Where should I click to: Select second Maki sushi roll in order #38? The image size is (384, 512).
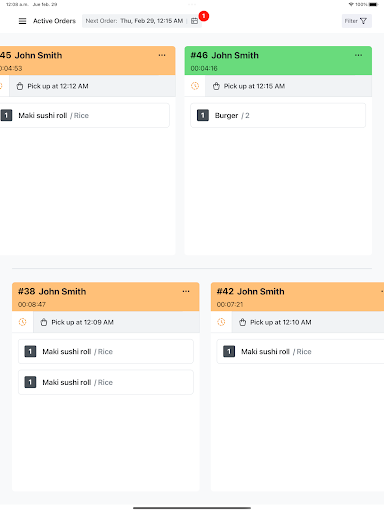click(x=106, y=382)
